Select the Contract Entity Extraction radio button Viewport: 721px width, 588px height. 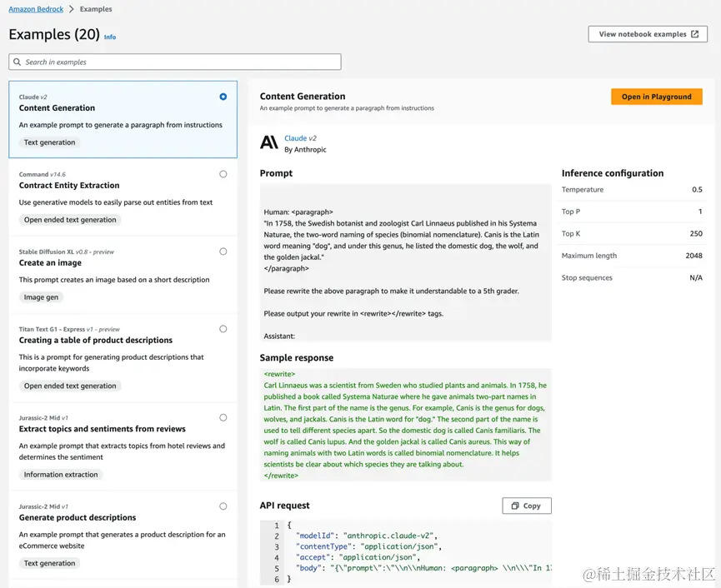(223, 174)
